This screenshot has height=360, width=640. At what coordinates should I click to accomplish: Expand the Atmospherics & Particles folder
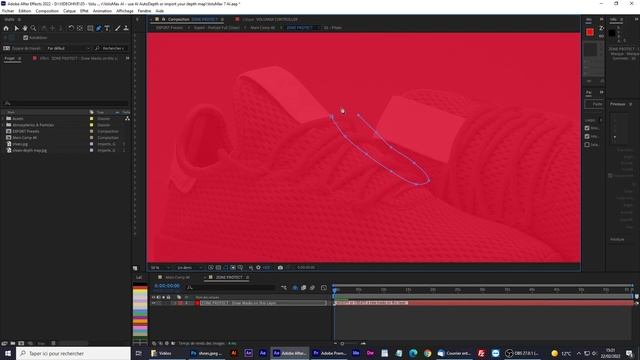3,125
